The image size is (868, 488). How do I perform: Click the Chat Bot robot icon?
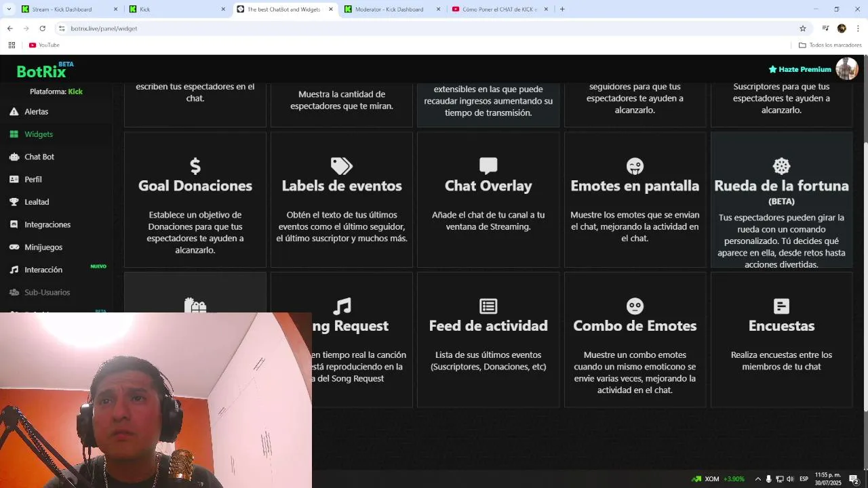(x=14, y=157)
